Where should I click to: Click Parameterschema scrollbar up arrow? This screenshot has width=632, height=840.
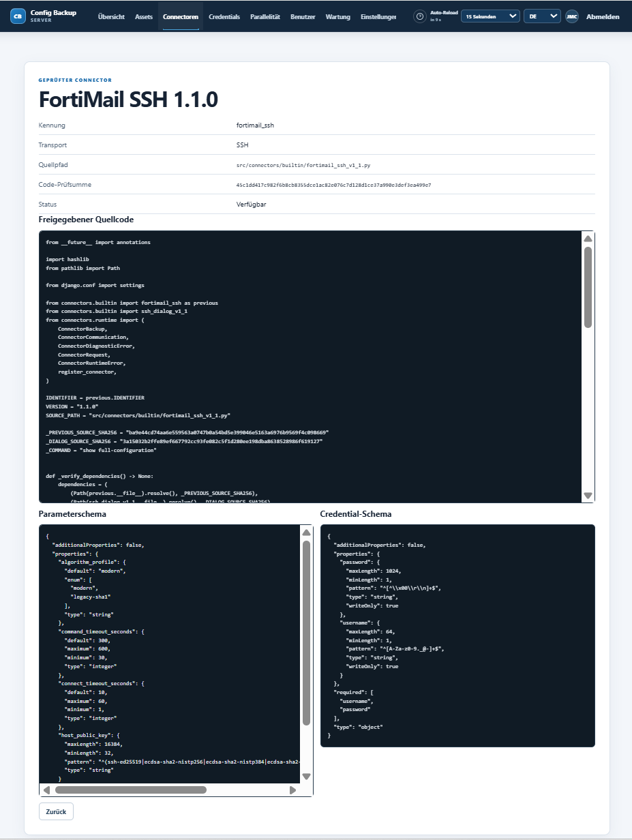point(306,532)
